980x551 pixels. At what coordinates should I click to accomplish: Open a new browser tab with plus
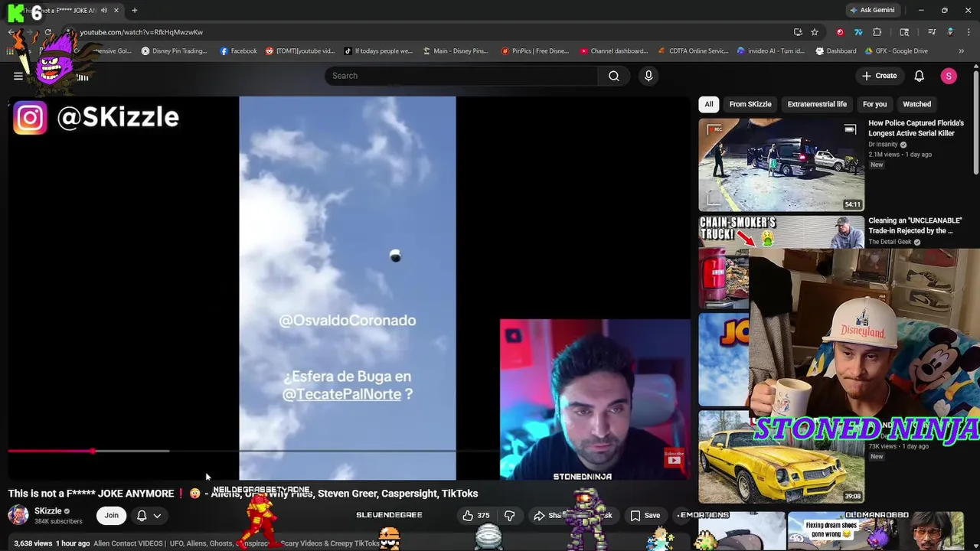(135, 10)
